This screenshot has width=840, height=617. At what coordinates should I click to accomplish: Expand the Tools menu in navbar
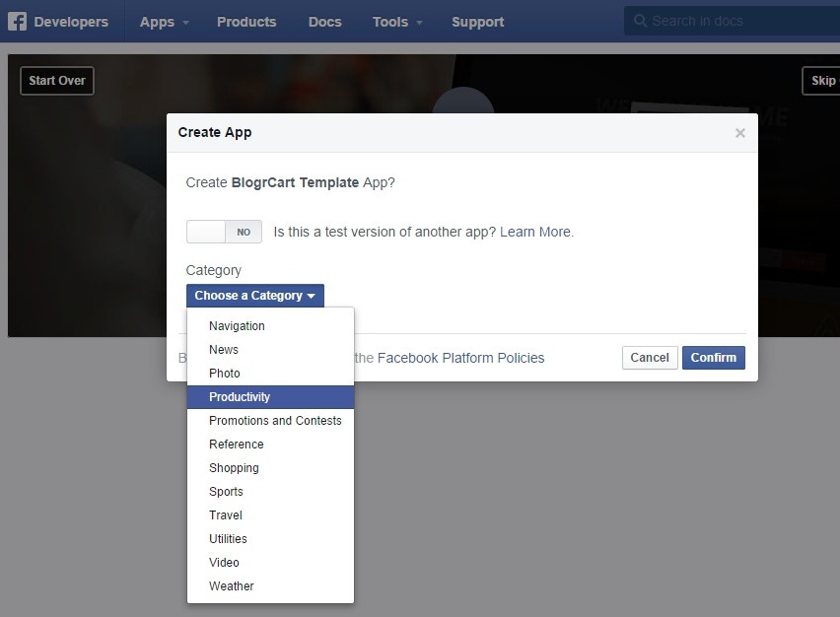[397, 22]
